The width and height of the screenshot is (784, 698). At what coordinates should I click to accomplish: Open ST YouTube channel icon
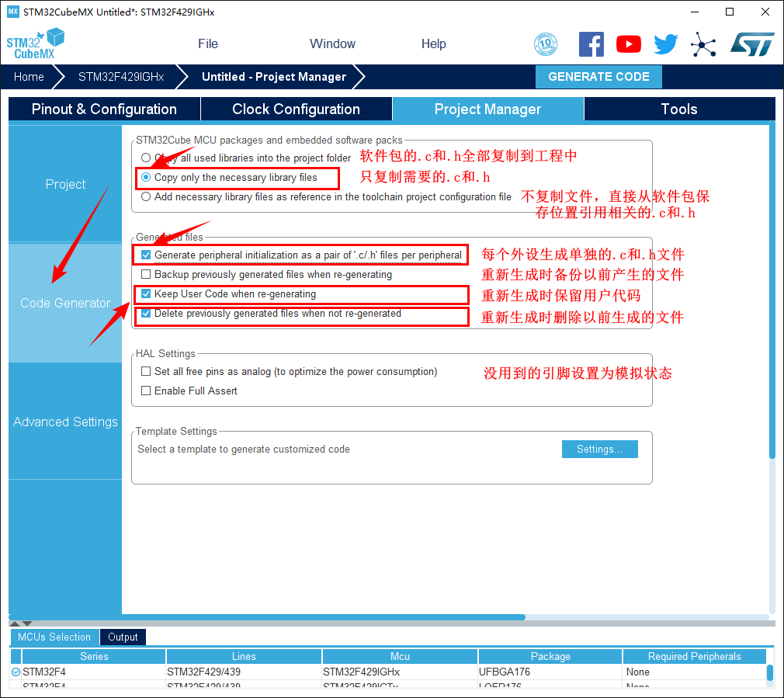[629, 44]
